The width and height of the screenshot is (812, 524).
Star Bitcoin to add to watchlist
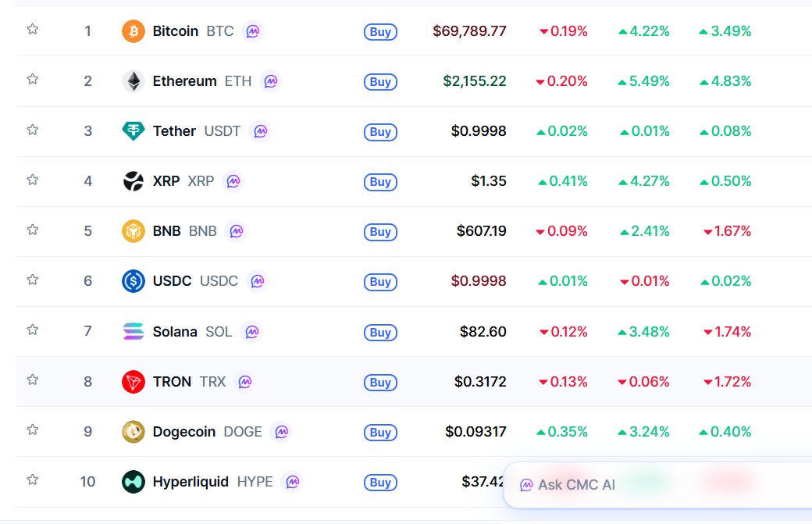click(x=33, y=30)
